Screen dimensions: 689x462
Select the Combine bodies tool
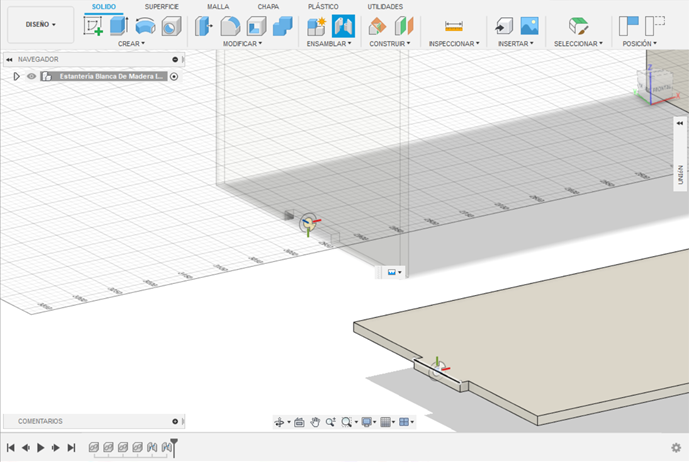tap(283, 26)
